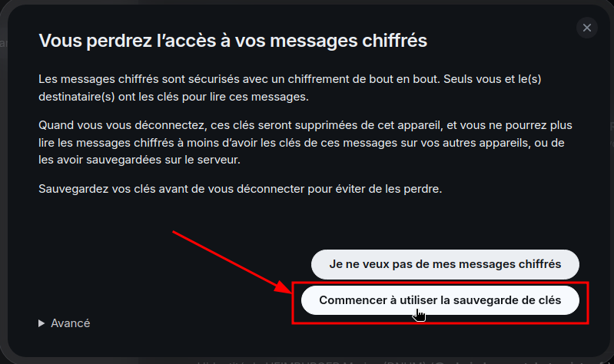Click the paragraph starting 'Les messages chiffrés sont'

click(x=290, y=88)
